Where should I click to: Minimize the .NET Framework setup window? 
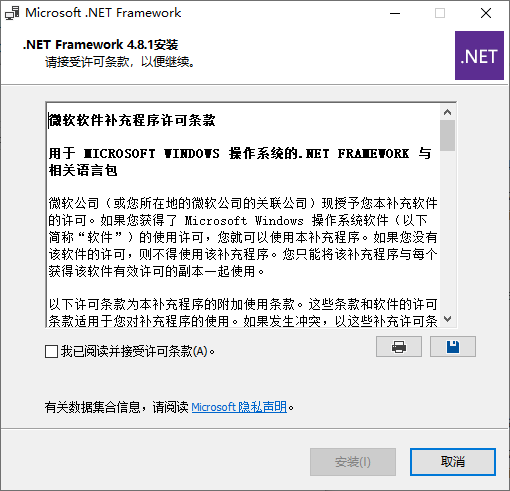coord(395,13)
